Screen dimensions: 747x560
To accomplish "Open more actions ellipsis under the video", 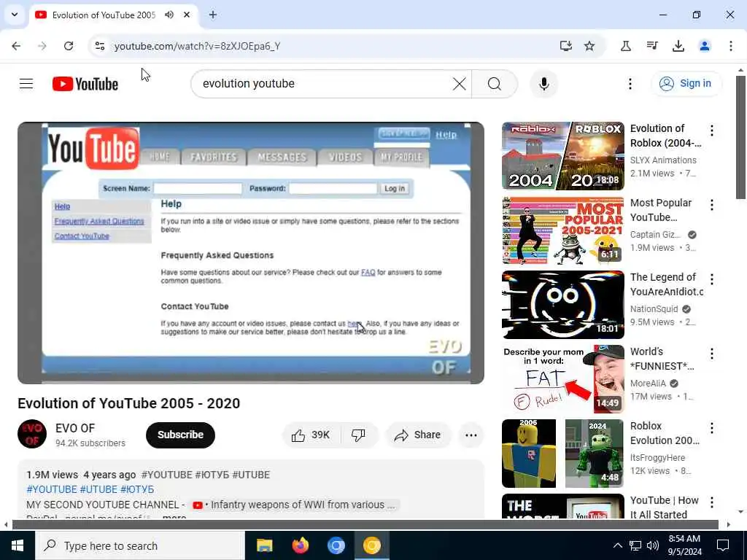I will [x=471, y=435].
